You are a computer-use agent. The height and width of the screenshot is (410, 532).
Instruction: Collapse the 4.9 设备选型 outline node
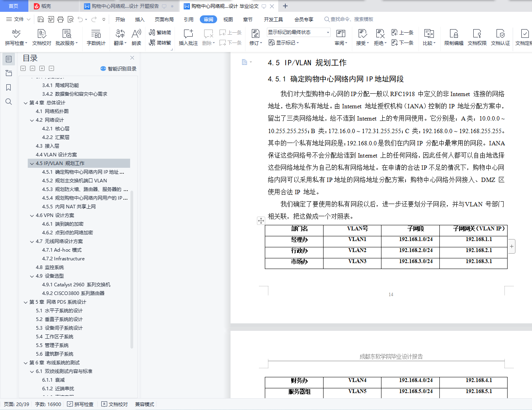32,276
